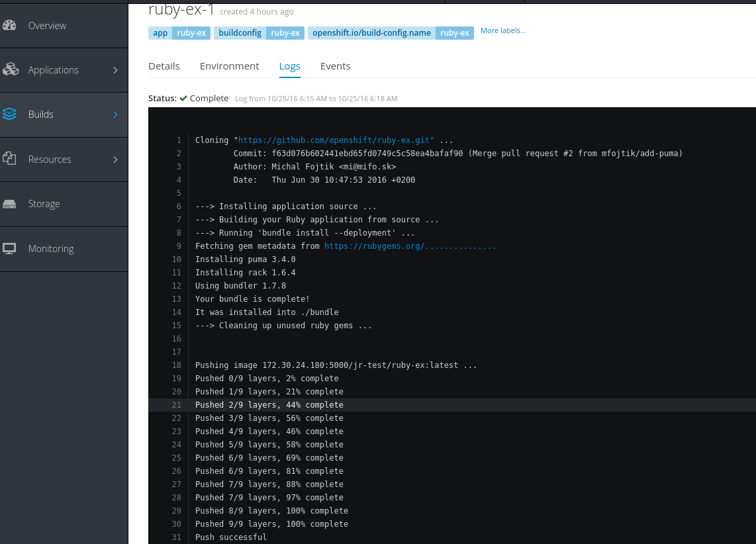Switch to the Details tab
This screenshot has width=756, height=544.
tap(164, 66)
